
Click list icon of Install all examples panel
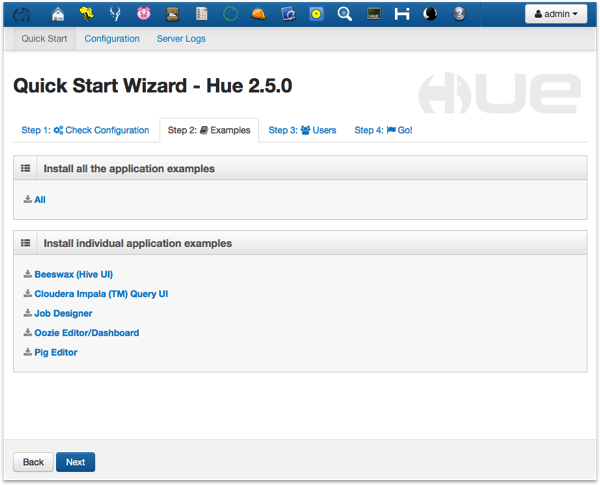pos(26,168)
